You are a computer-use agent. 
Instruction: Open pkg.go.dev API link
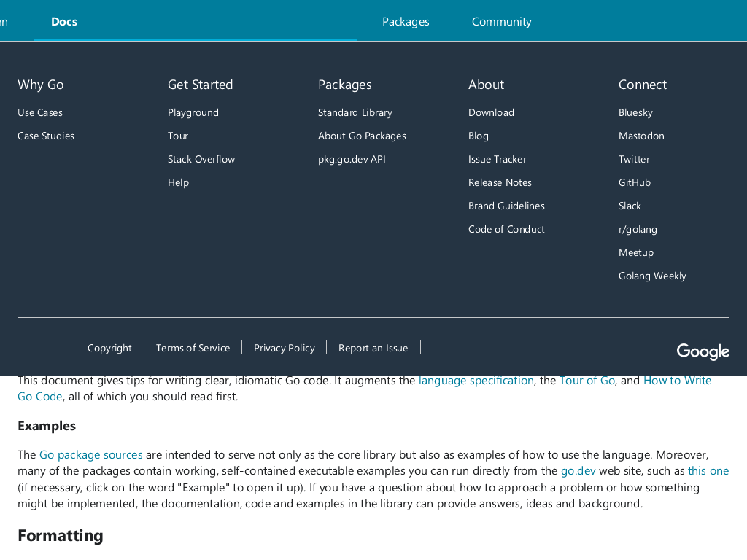[x=352, y=159]
